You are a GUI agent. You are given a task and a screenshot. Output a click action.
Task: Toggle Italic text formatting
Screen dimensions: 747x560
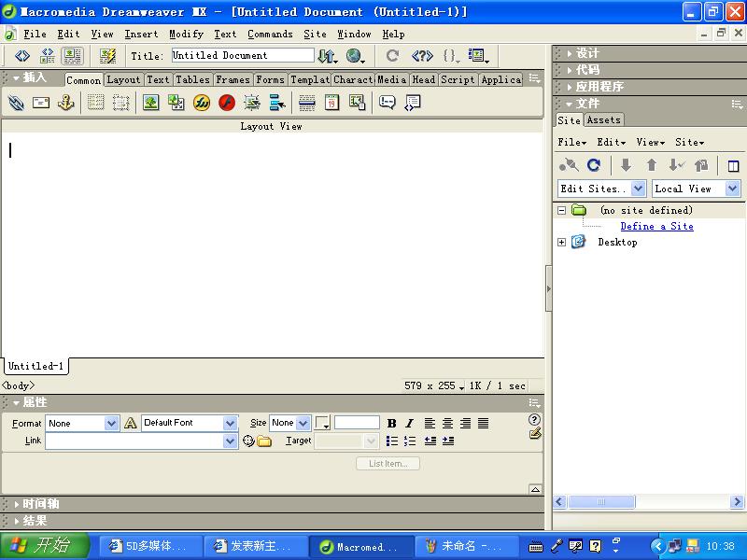(409, 424)
